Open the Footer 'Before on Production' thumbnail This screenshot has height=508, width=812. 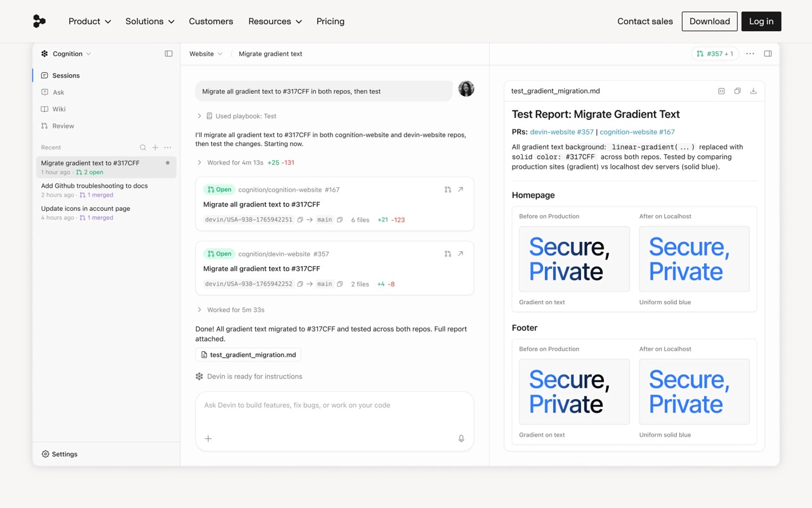pos(574,392)
